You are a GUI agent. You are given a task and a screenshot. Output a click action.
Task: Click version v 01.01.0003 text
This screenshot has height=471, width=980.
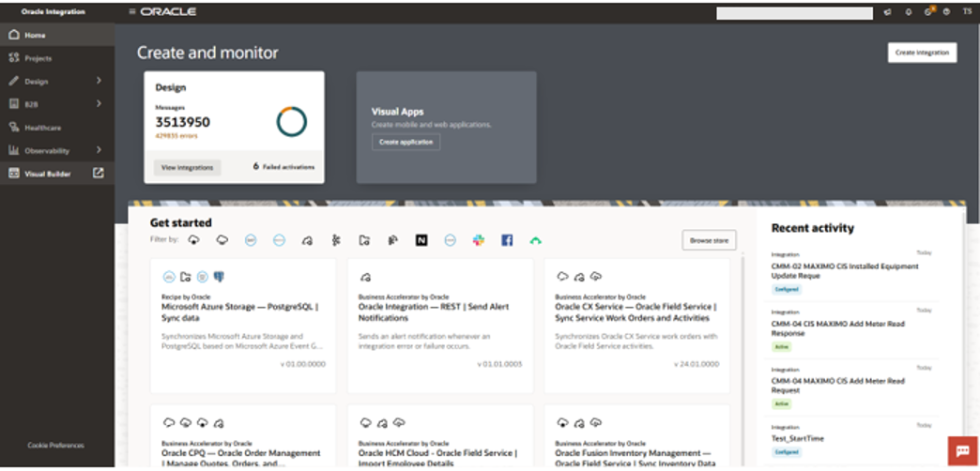[499, 364]
